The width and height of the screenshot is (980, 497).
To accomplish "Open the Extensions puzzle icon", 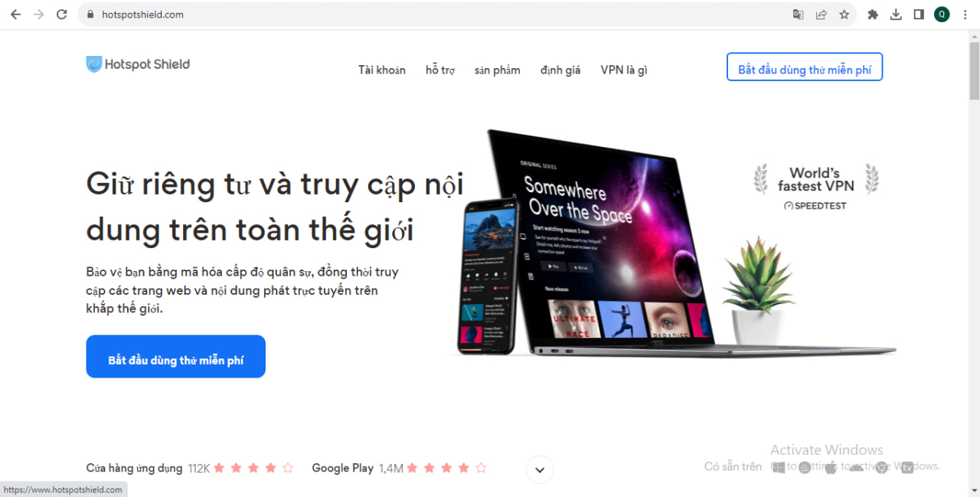I will coord(873,15).
